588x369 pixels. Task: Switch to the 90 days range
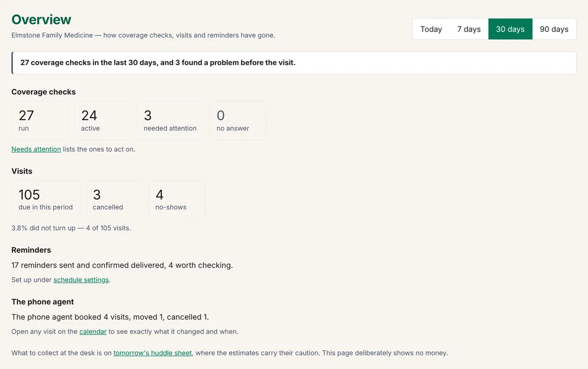pos(554,29)
